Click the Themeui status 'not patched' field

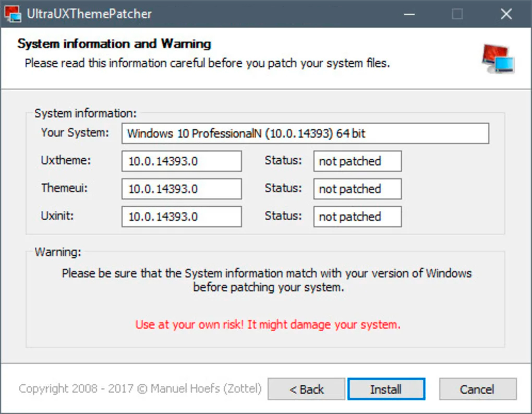click(x=357, y=189)
